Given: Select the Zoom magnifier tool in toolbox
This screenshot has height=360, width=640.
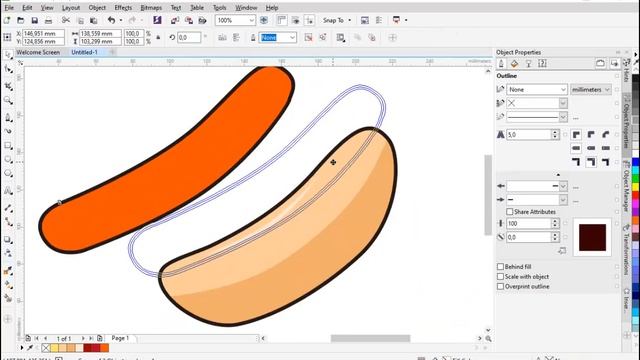Looking at the screenshot, I should click(8, 100).
